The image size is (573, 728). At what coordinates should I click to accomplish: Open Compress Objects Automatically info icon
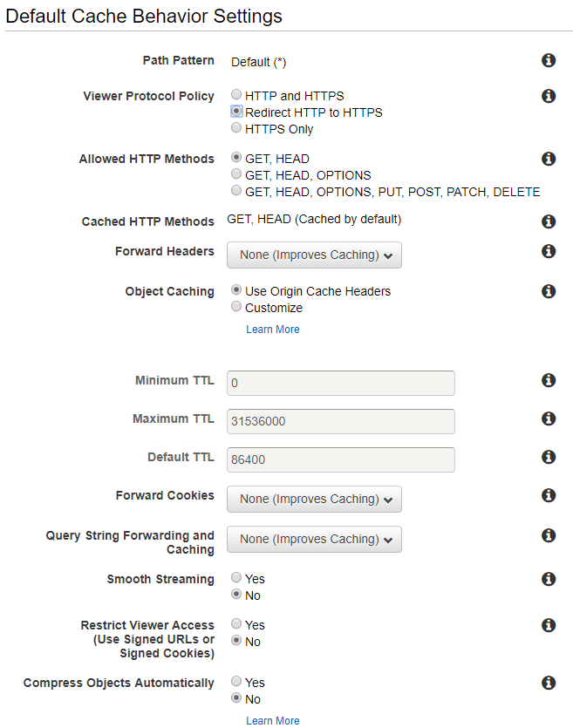click(549, 683)
